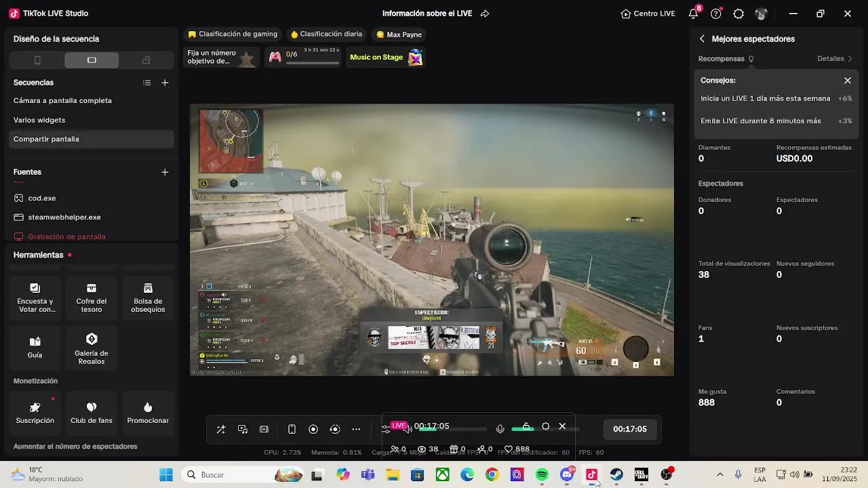Open the notifications bell

pyautogui.click(x=693, y=14)
